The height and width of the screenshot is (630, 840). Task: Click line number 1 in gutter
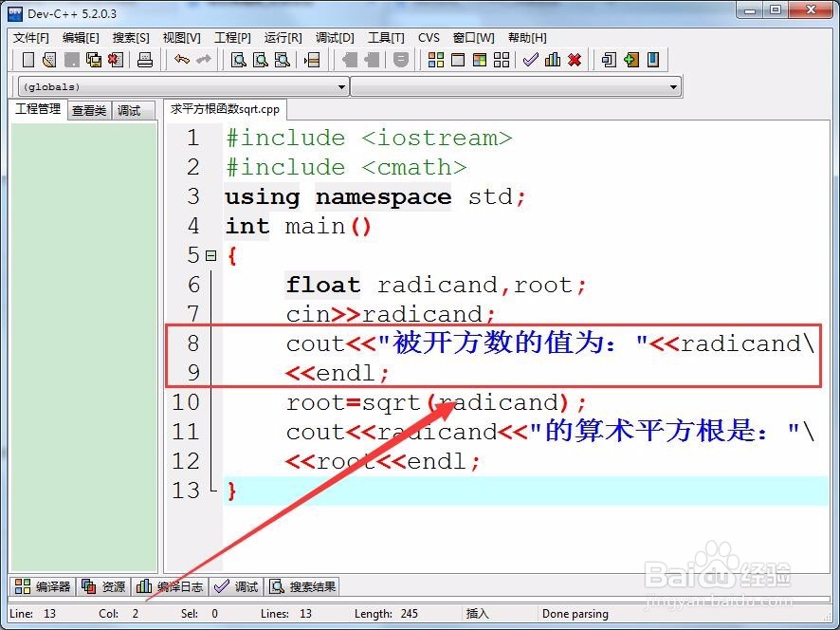[x=192, y=139]
